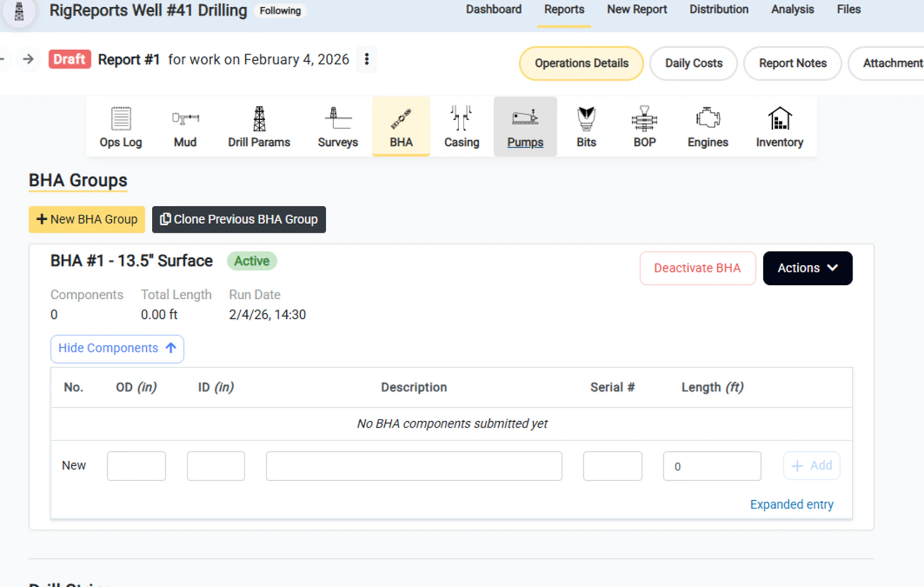Screen dimensions: 924x587
Task: Open the Casing section
Action: 461,126
